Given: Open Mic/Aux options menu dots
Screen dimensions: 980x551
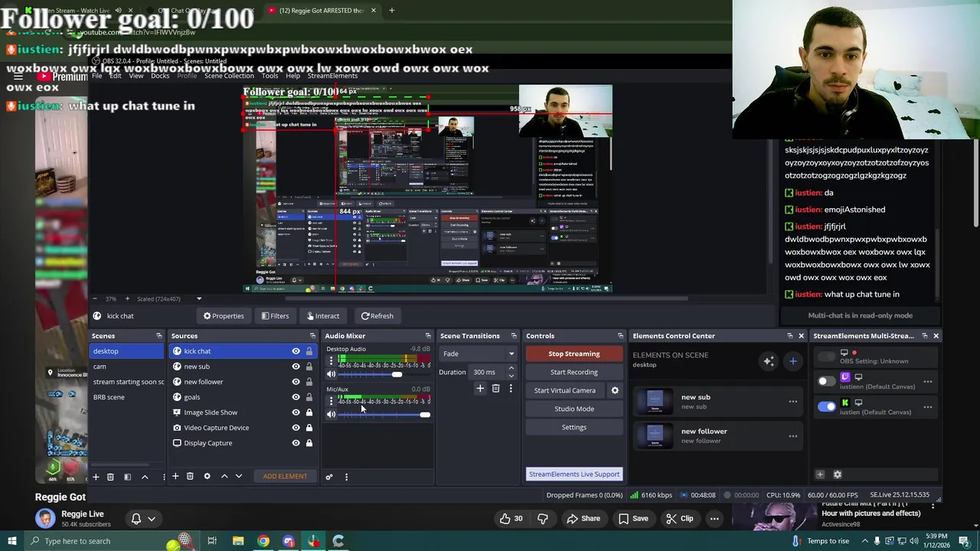Looking at the screenshot, I should click(331, 401).
